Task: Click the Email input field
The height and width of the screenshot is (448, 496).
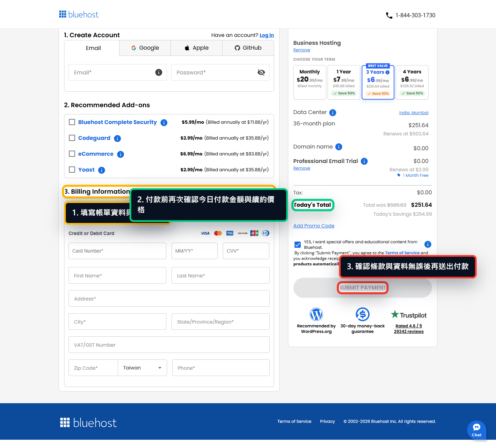Action: pyautogui.click(x=118, y=72)
